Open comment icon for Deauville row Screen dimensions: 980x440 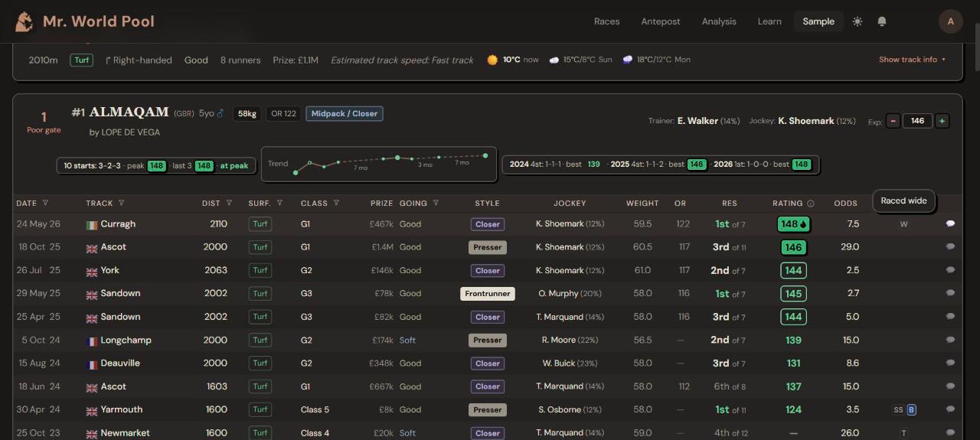coord(950,363)
